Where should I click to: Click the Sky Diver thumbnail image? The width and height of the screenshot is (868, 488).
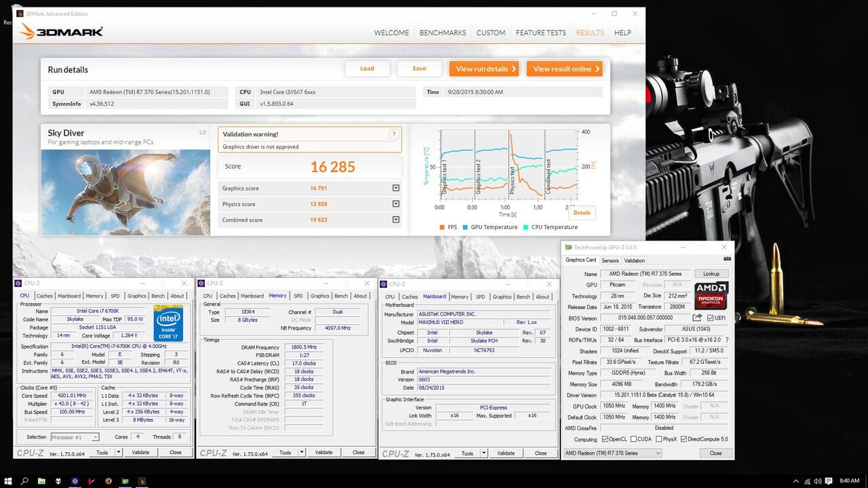[x=125, y=191]
